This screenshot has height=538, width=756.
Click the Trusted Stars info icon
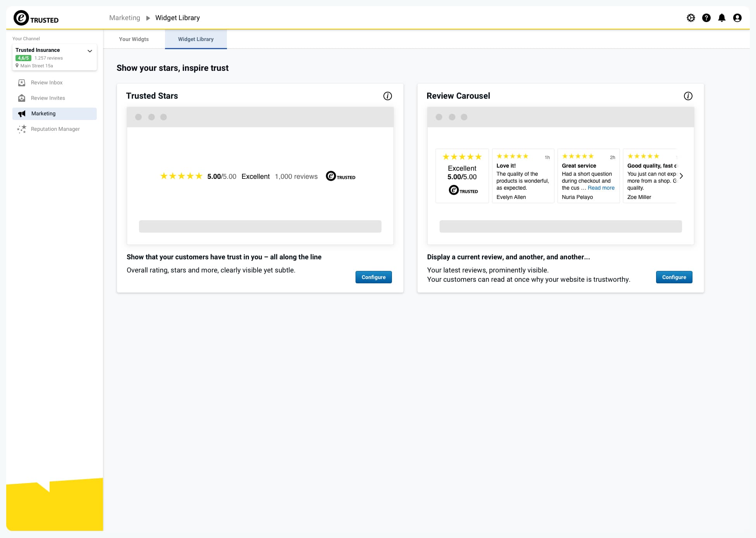click(387, 96)
